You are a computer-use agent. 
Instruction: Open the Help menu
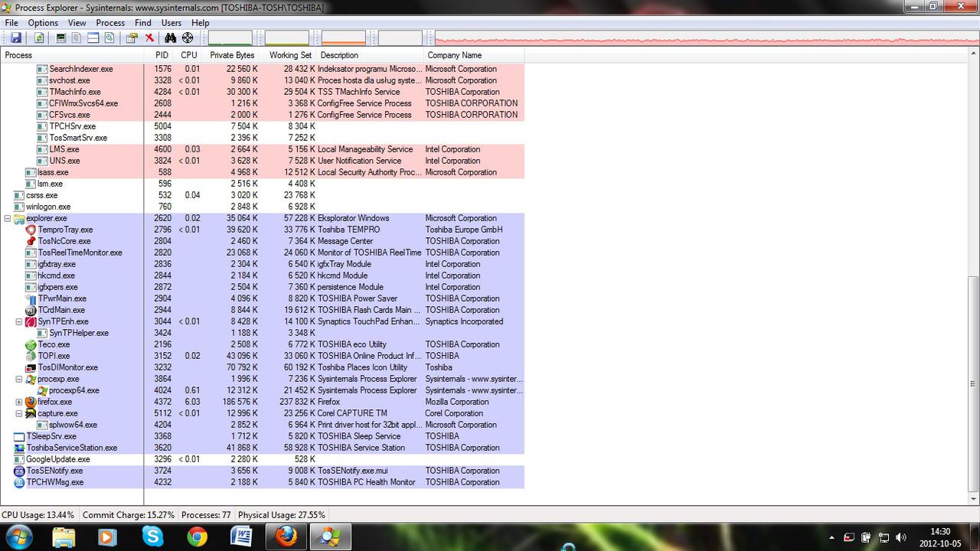[x=201, y=23]
